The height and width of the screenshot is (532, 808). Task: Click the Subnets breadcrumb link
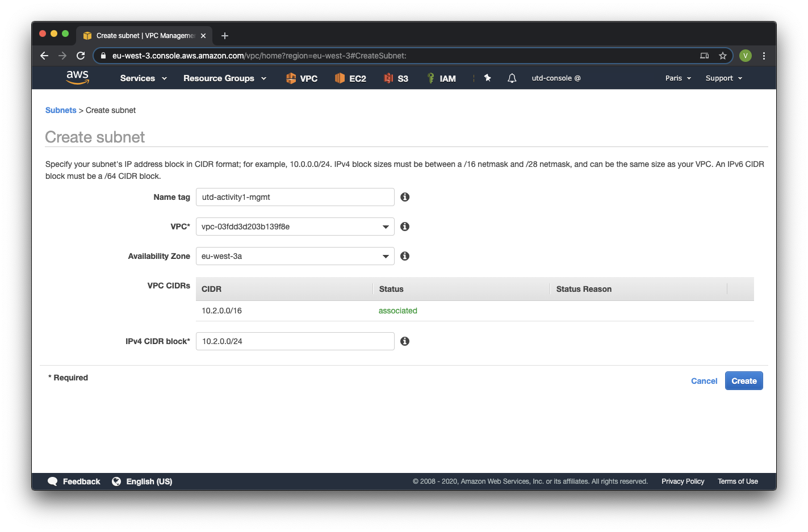pyautogui.click(x=61, y=110)
